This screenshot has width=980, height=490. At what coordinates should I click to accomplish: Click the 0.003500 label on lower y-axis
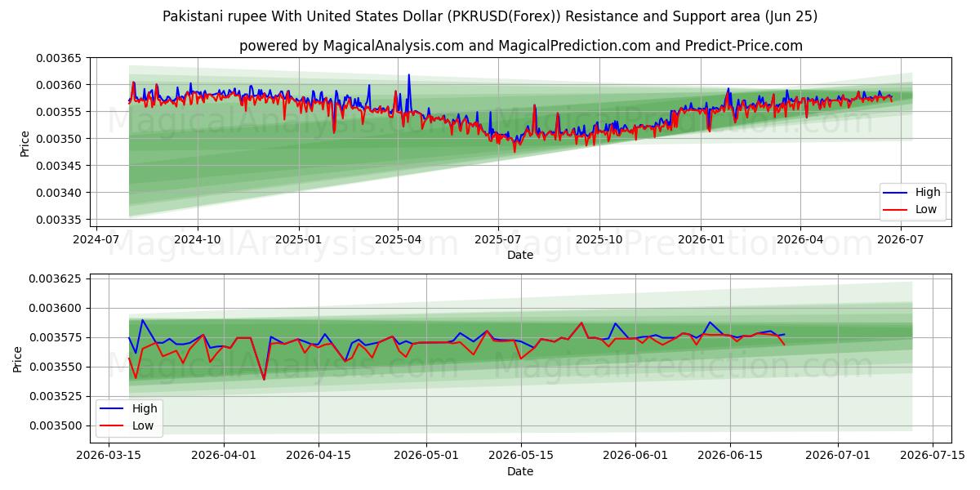point(56,425)
